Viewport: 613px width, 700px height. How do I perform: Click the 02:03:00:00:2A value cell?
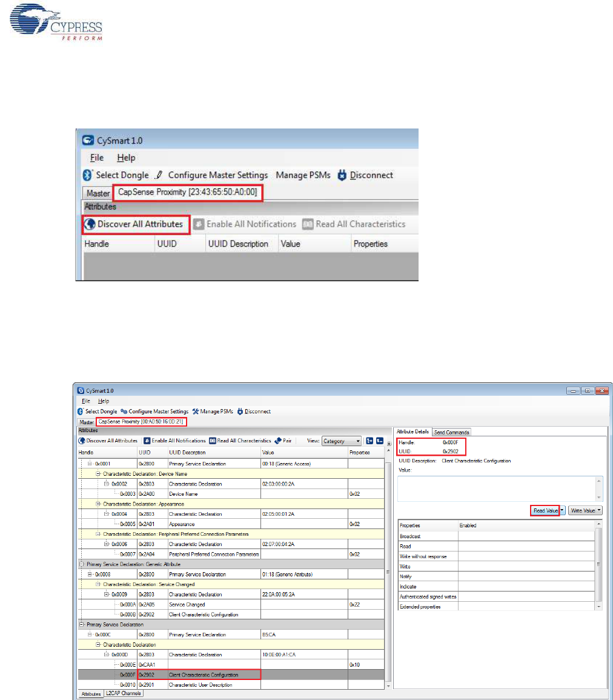point(304,484)
